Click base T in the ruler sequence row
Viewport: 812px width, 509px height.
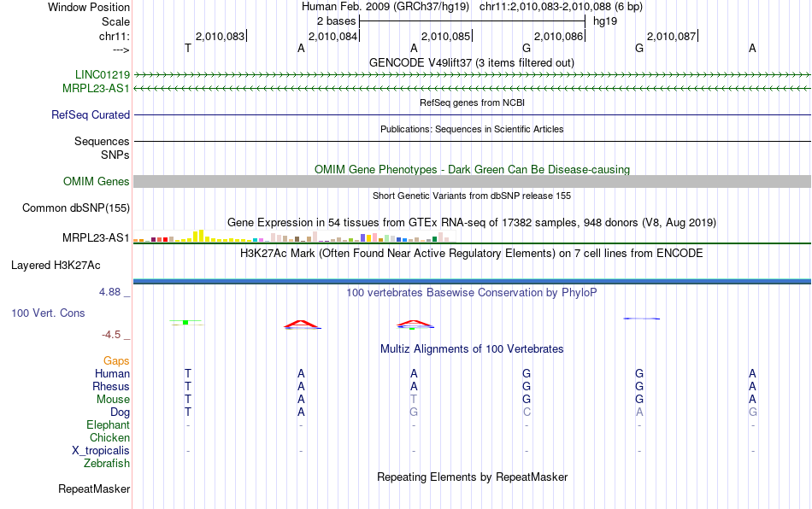(188, 48)
